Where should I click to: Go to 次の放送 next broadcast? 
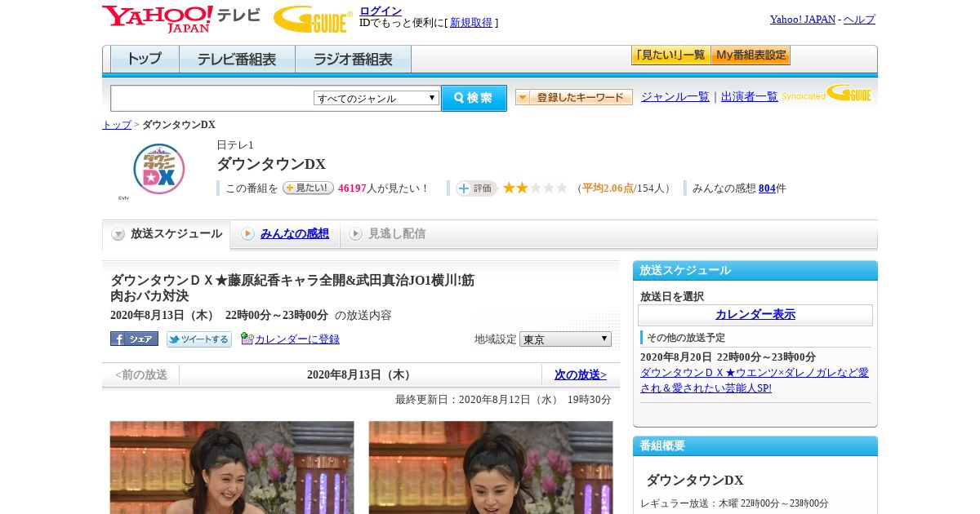pos(581,375)
